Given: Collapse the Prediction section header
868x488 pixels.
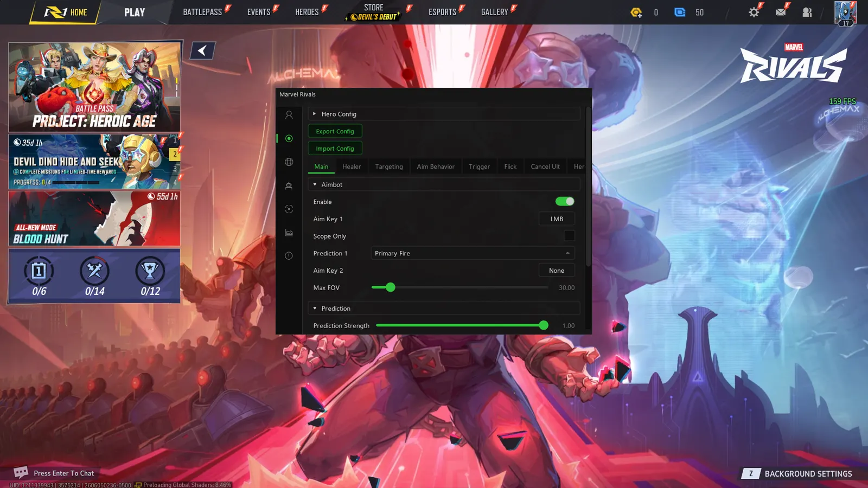Looking at the screenshot, I should point(444,308).
